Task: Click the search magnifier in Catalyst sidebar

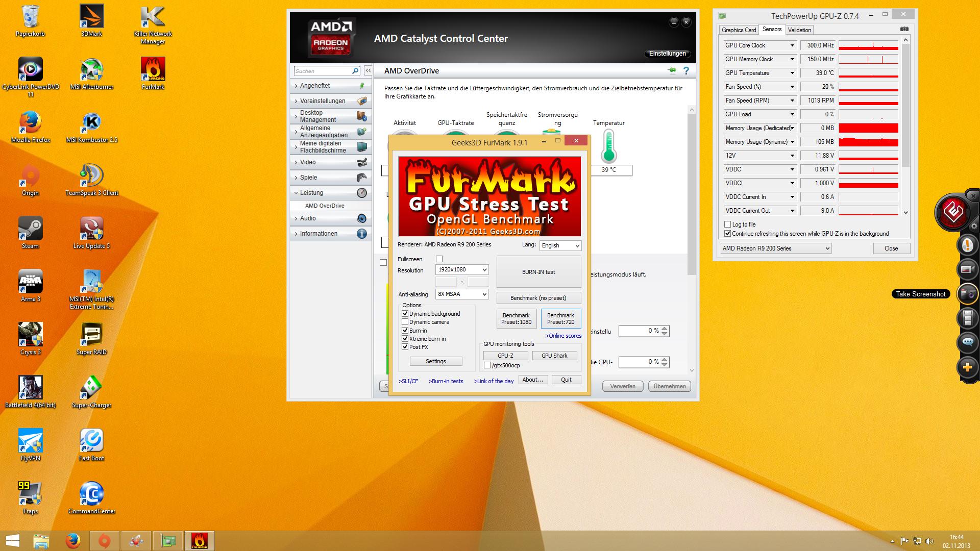Action: click(x=355, y=71)
